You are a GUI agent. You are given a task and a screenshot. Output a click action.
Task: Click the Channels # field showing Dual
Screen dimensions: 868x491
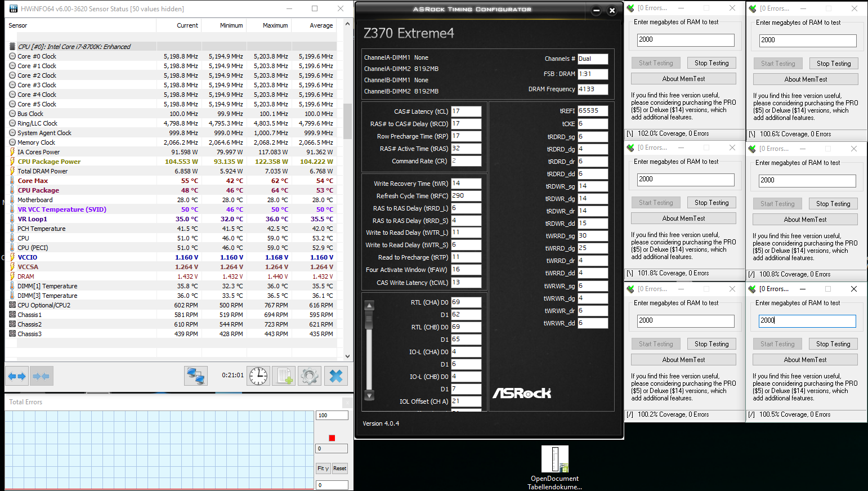593,59
